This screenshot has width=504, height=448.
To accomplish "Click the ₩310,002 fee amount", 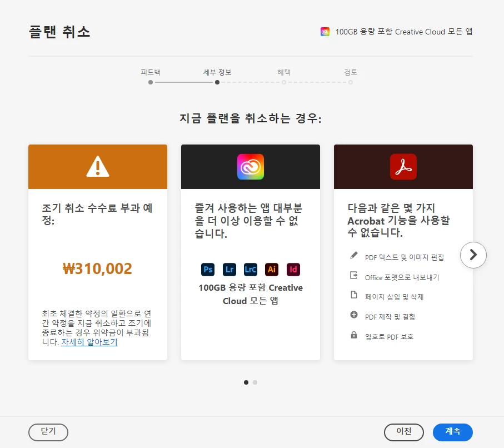I will [x=97, y=268].
